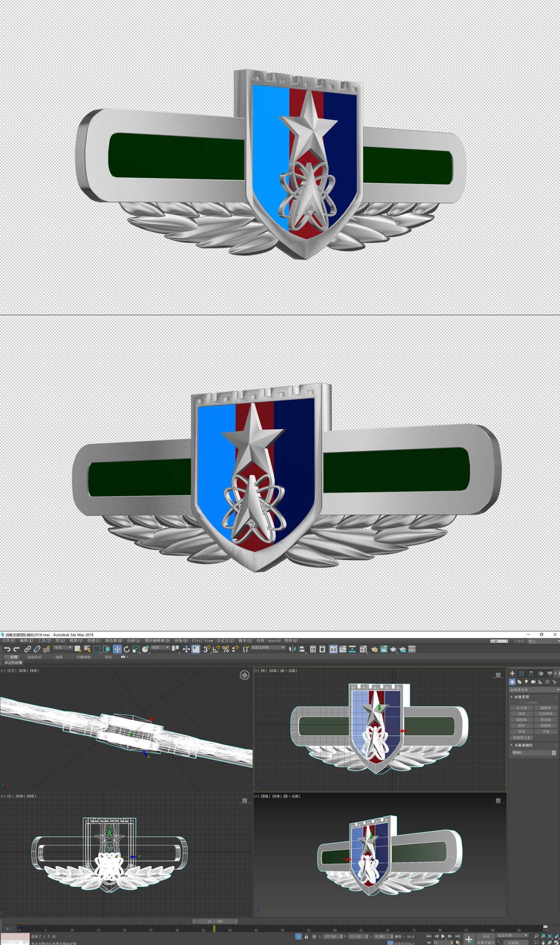The image size is (560, 945).
Task: Click the 球体 primitive button
Action: click(x=521, y=714)
